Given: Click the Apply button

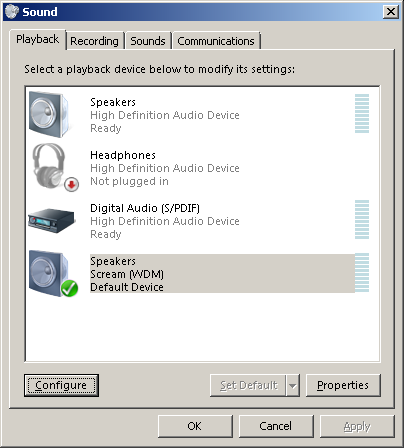Looking at the screenshot, I should point(357,426).
